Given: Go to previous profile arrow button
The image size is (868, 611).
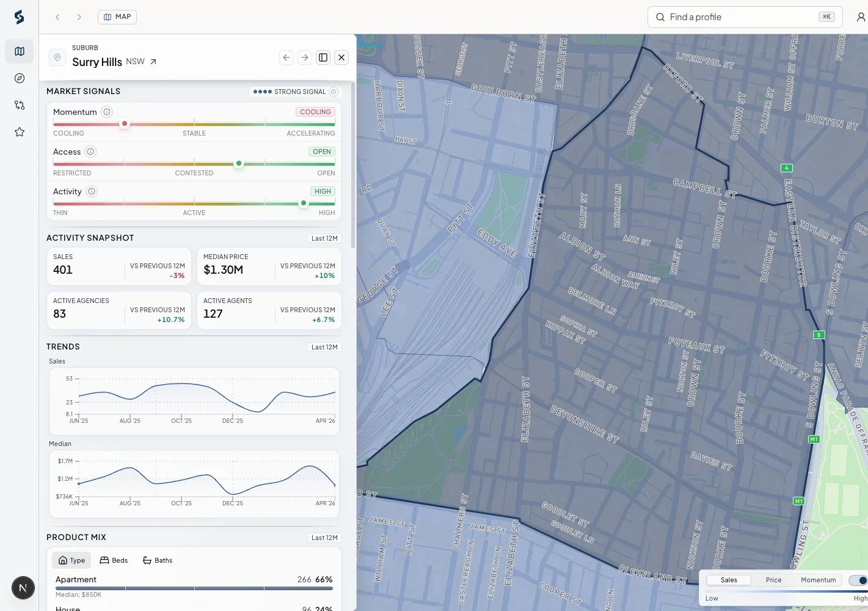Looking at the screenshot, I should point(286,57).
